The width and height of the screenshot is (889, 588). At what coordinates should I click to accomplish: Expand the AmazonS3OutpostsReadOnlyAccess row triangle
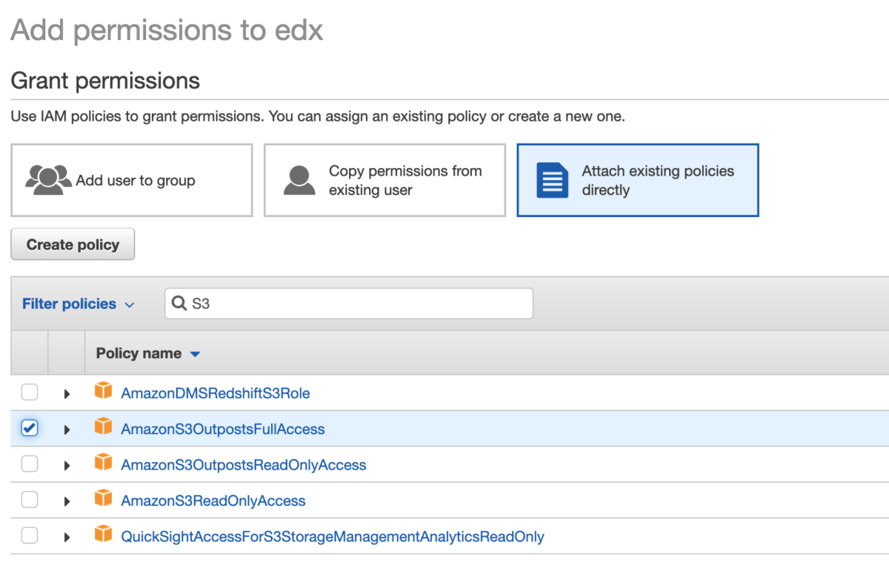(67, 466)
